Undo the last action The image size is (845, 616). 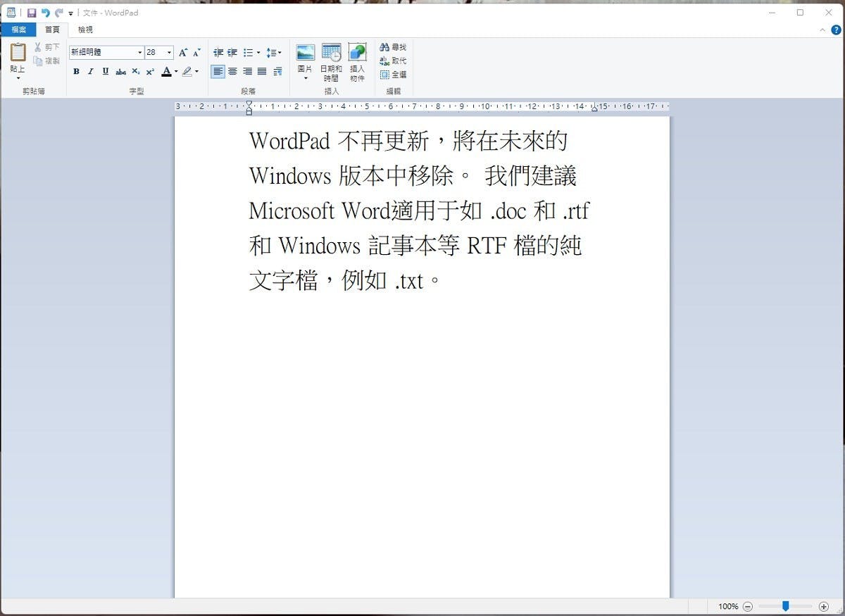[45, 13]
